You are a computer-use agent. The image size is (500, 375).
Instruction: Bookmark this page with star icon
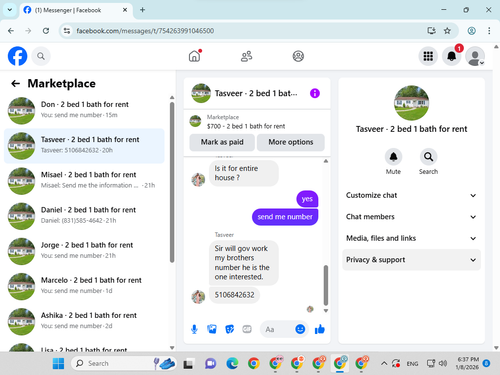pyautogui.click(x=447, y=31)
